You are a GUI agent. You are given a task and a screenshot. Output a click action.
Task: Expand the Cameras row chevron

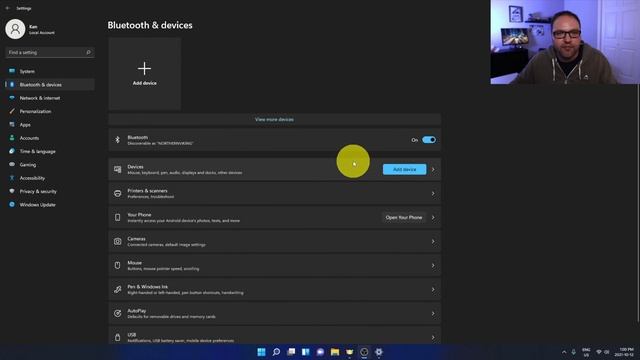click(433, 242)
